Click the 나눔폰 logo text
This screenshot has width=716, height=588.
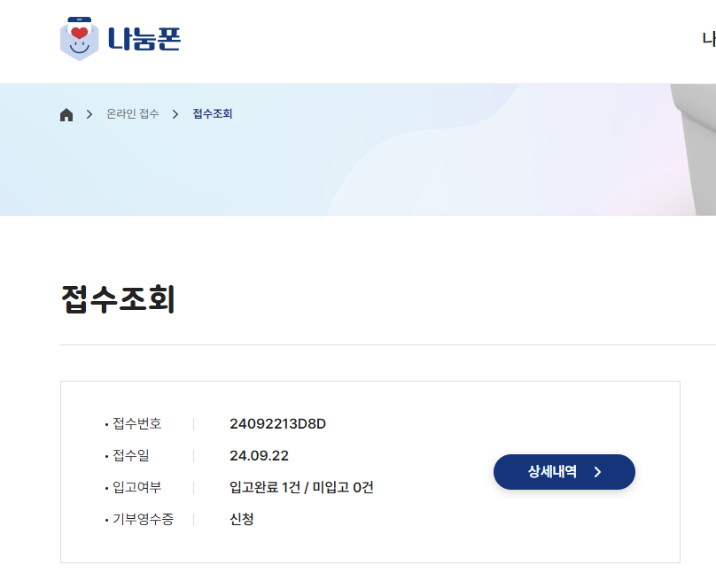[x=144, y=40]
